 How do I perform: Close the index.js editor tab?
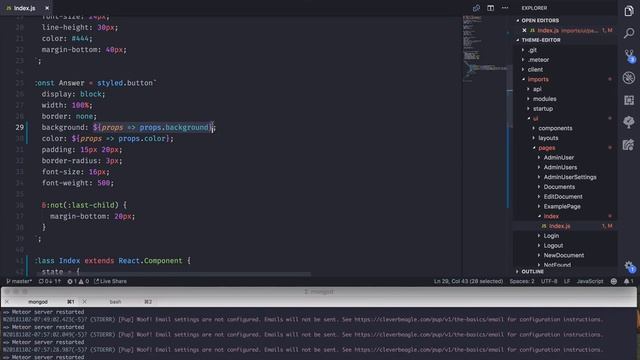[x=47, y=8]
